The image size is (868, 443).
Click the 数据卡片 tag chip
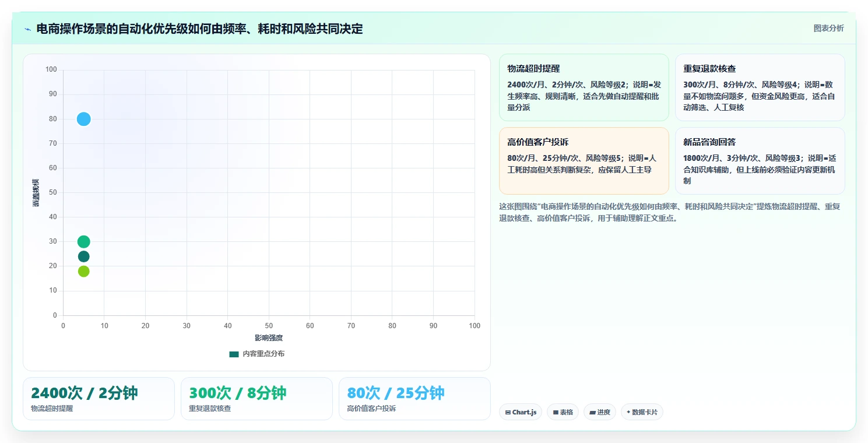point(642,412)
